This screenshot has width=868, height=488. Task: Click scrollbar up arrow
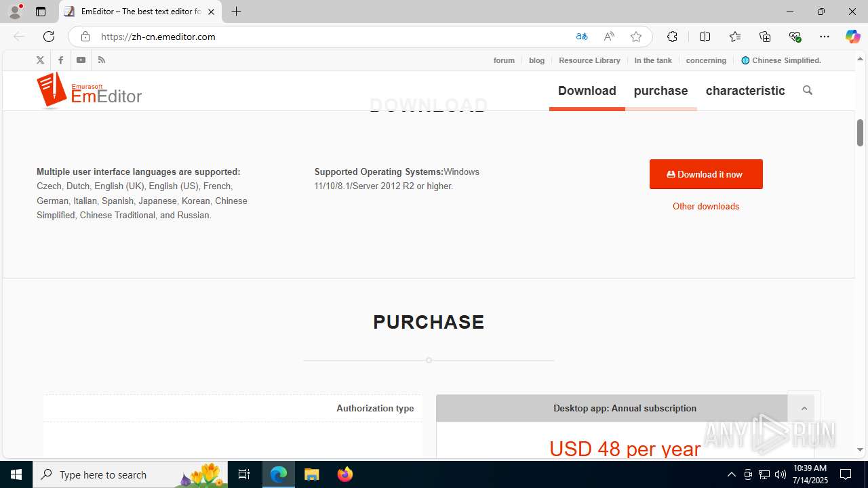tap(860, 59)
